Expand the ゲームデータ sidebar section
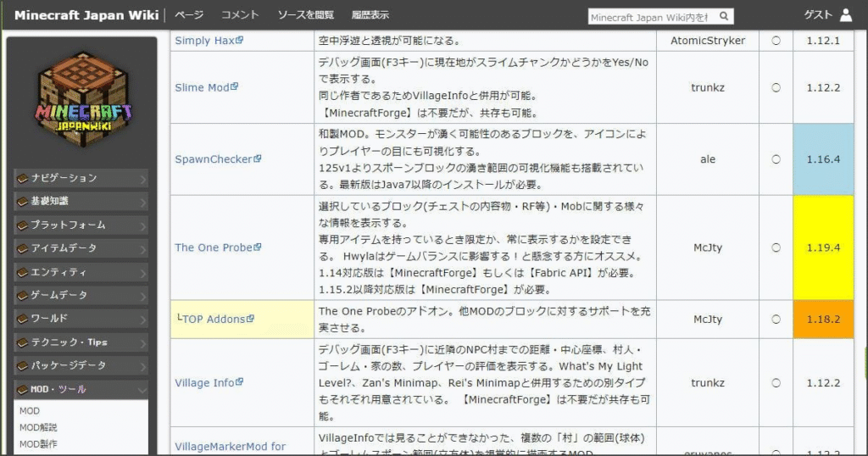 81,296
